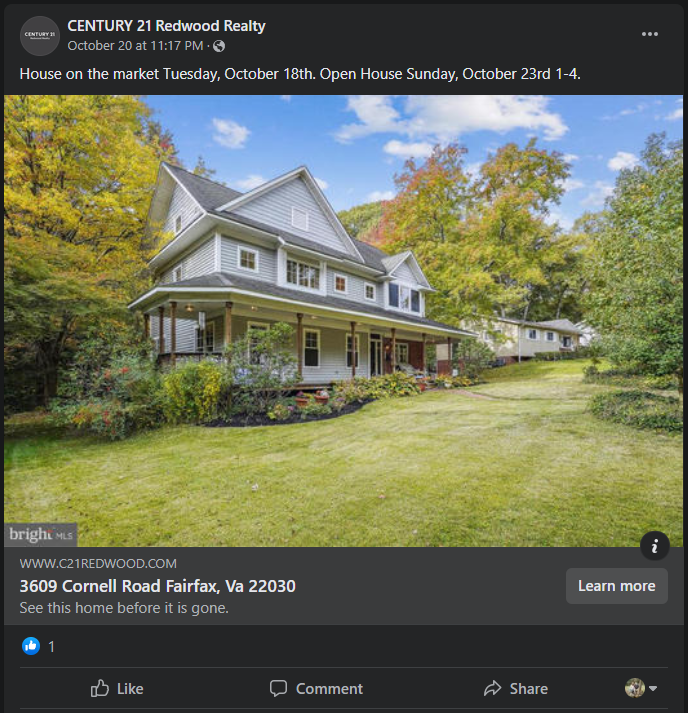Image resolution: width=688 pixels, height=713 pixels.
Task: Click the reaction count number 1
Action: point(51,647)
